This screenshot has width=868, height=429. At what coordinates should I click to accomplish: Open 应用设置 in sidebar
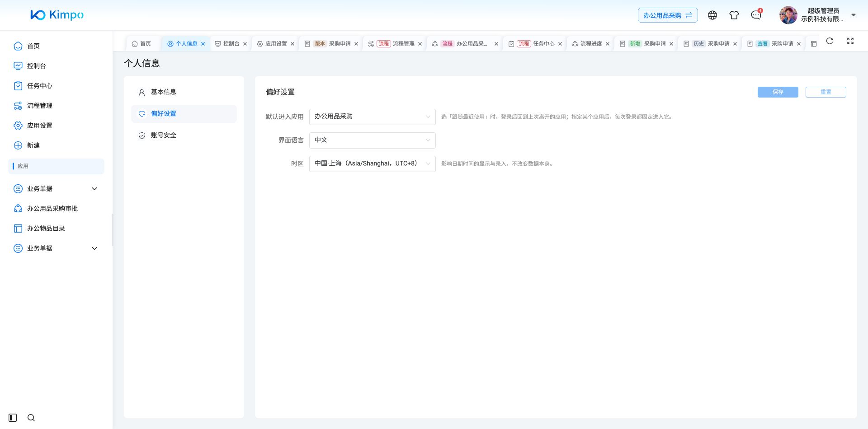coord(57,126)
